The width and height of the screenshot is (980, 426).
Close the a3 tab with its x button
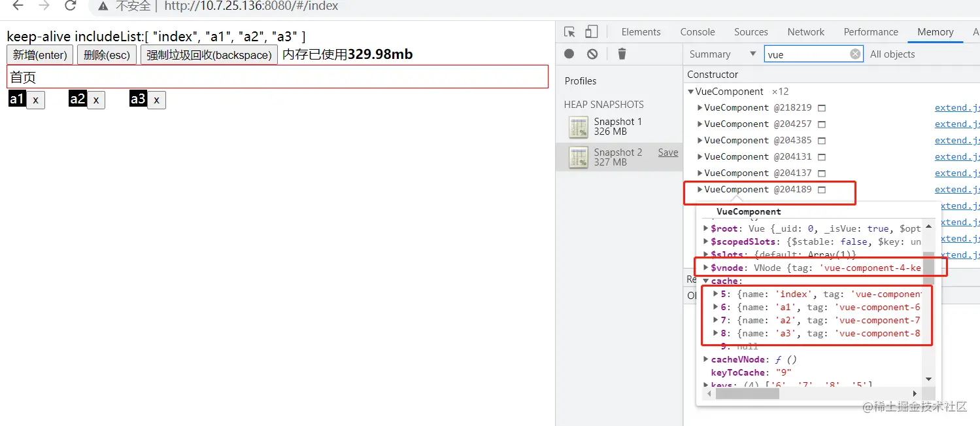156,100
